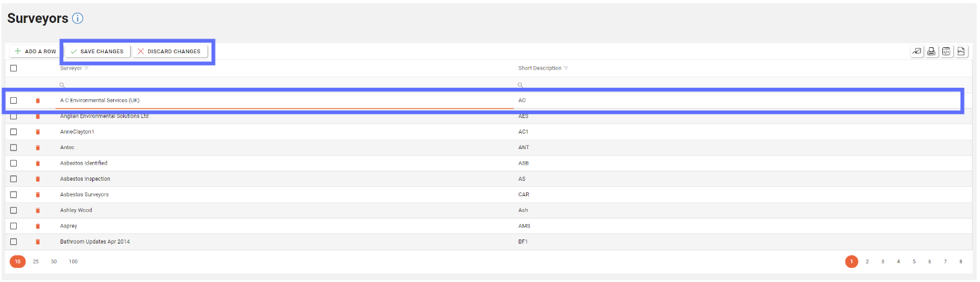The image size is (980, 282).
Task: Click the Add a Row button
Action: pyautogui.click(x=35, y=51)
